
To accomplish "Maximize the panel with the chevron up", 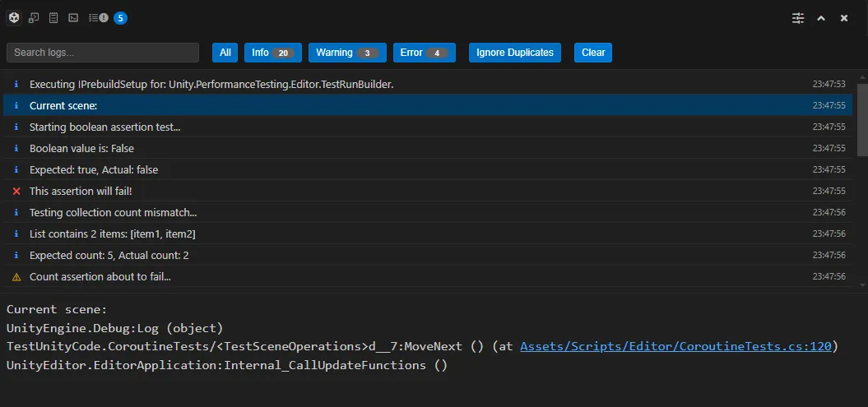I will [x=821, y=18].
